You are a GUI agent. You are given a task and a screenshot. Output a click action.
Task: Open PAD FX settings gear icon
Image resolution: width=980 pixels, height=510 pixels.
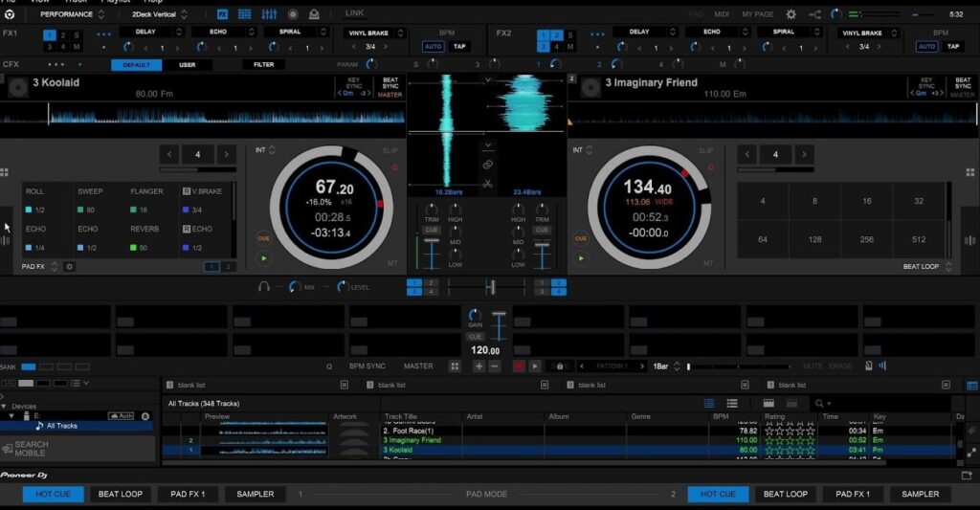[69, 267]
